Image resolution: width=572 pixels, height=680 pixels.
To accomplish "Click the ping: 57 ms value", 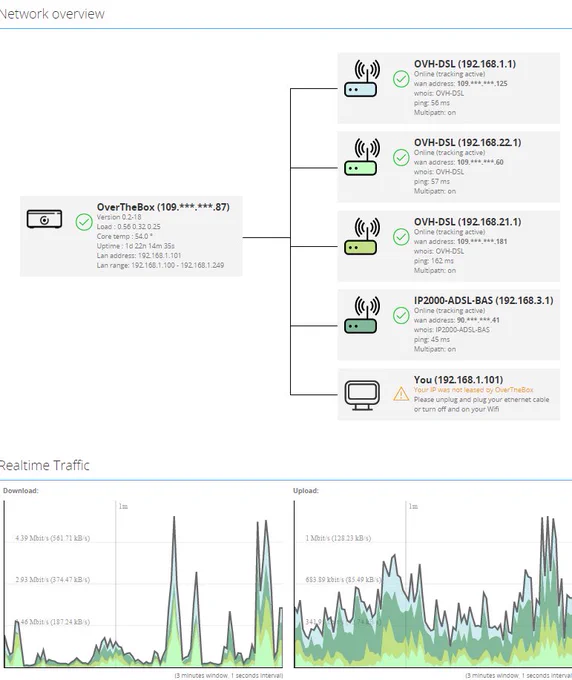I will pyautogui.click(x=431, y=181).
